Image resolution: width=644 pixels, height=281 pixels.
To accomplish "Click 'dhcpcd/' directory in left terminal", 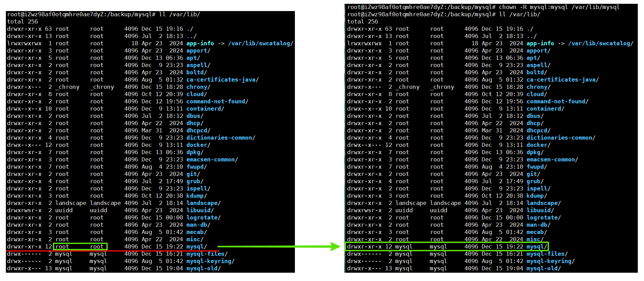I will tap(199, 131).
